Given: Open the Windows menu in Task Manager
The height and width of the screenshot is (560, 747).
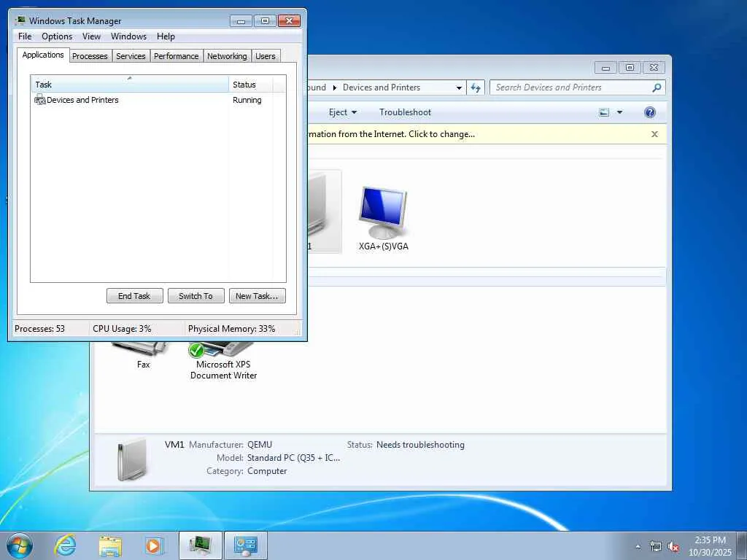Looking at the screenshot, I should click(x=128, y=36).
